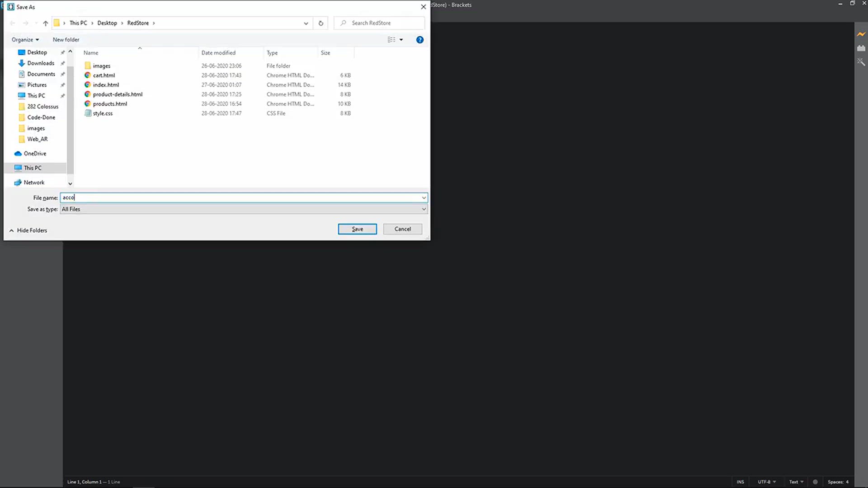Open Live Preview in Brackets sidebar
Viewport: 868px width, 488px height.
tap(861, 34)
